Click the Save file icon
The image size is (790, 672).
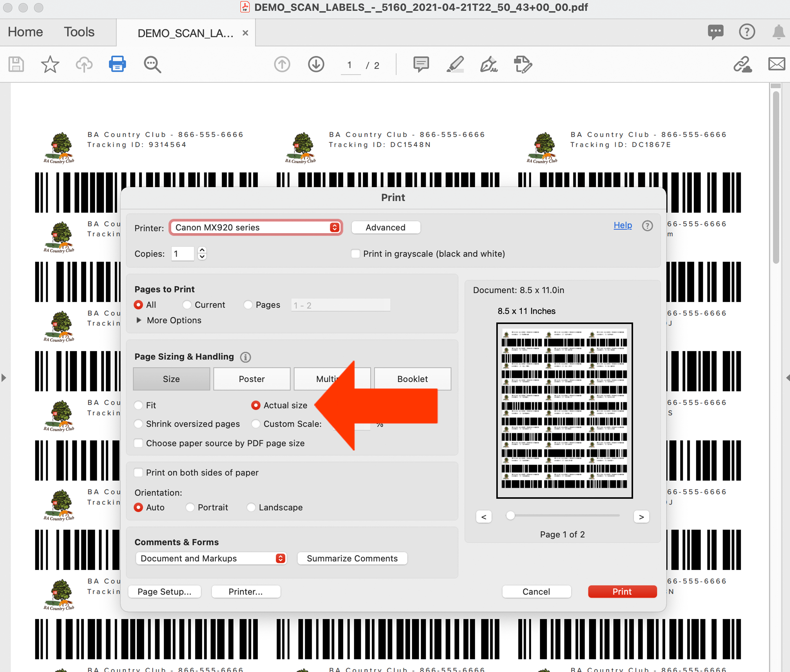[16, 64]
